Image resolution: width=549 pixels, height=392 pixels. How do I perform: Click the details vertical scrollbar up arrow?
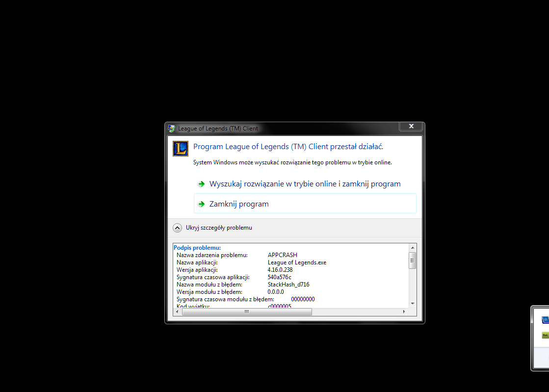pos(413,247)
